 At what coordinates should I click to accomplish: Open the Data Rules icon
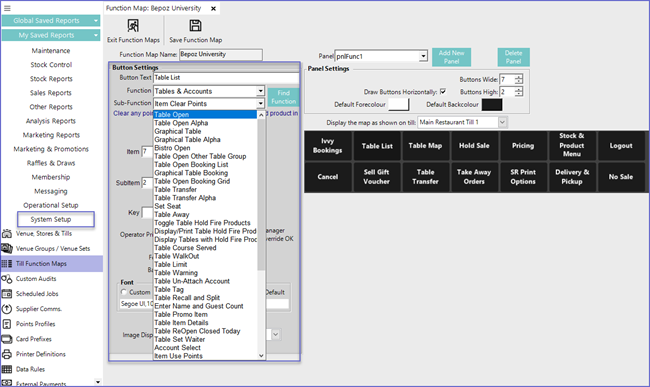point(7,369)
